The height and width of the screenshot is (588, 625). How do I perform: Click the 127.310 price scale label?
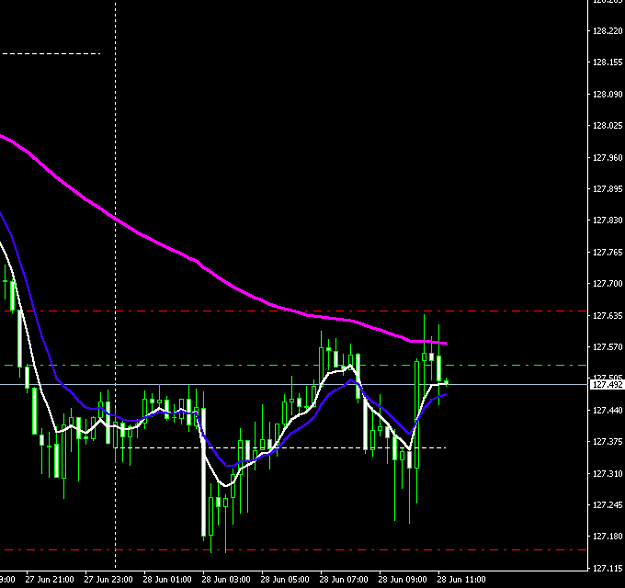pyautogui.click(x=607, y=474)
